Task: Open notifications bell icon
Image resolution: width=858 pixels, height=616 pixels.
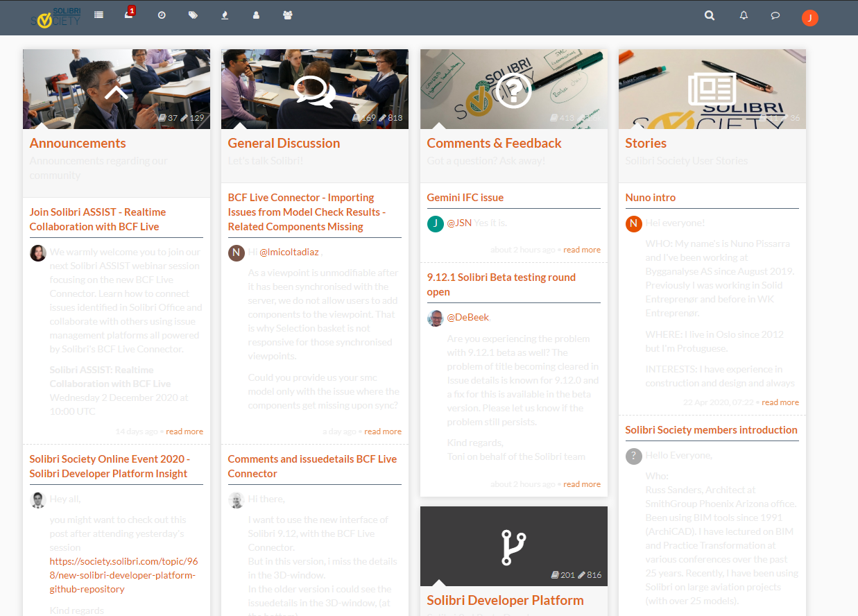Action: coord(744,15)
